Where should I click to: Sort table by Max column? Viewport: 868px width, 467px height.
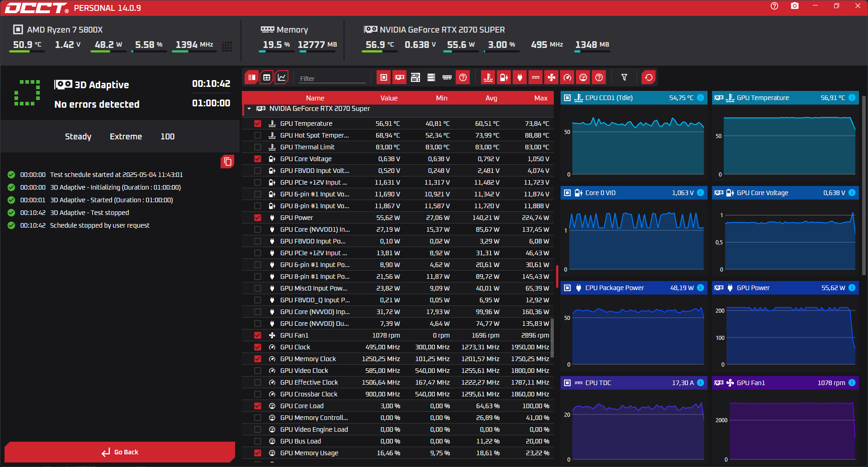541,98
